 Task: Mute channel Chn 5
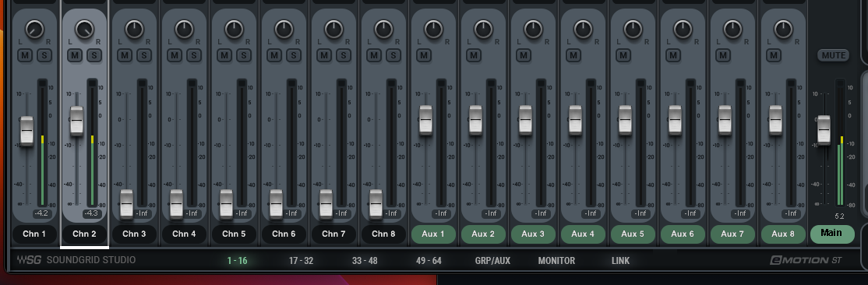(x=224, y=55)
